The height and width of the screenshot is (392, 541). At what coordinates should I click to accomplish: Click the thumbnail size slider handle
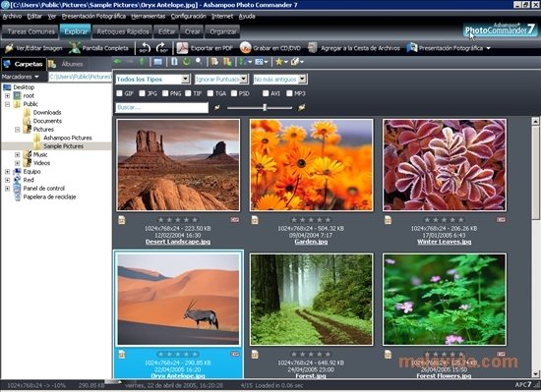pyautogui.click(x=265, y=107)
